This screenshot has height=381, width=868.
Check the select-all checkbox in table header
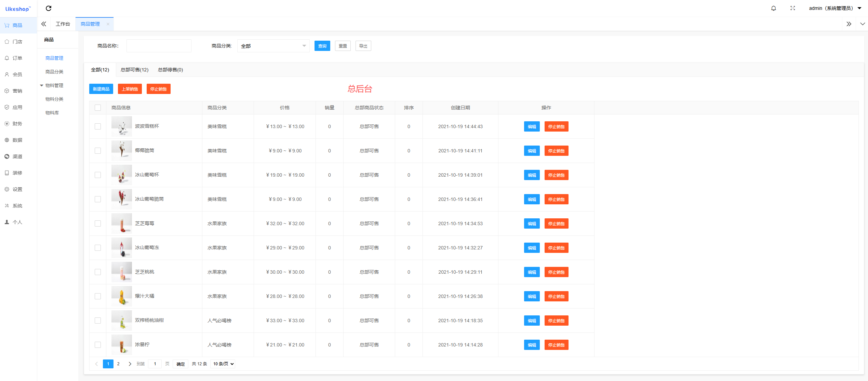click(x=98, y=108)
